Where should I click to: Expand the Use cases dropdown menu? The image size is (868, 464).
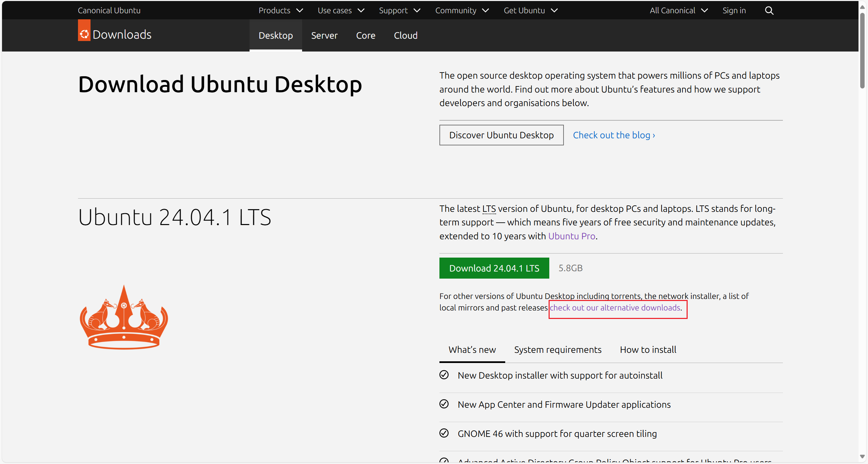click(x=341, y=11)
